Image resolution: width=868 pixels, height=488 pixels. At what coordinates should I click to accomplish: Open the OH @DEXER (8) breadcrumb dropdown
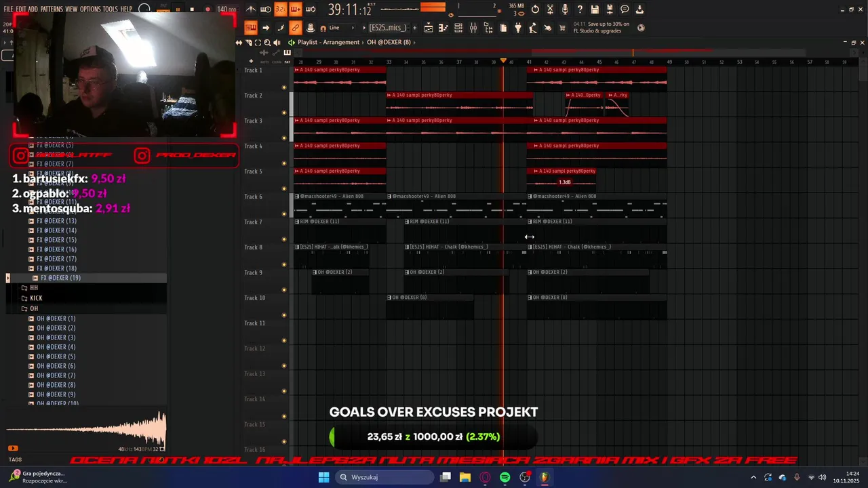(389, 42)
